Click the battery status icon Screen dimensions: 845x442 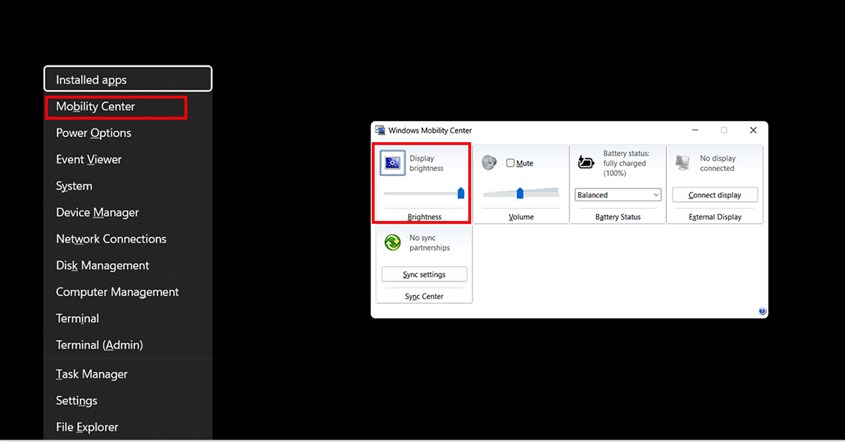coord(586,162)
